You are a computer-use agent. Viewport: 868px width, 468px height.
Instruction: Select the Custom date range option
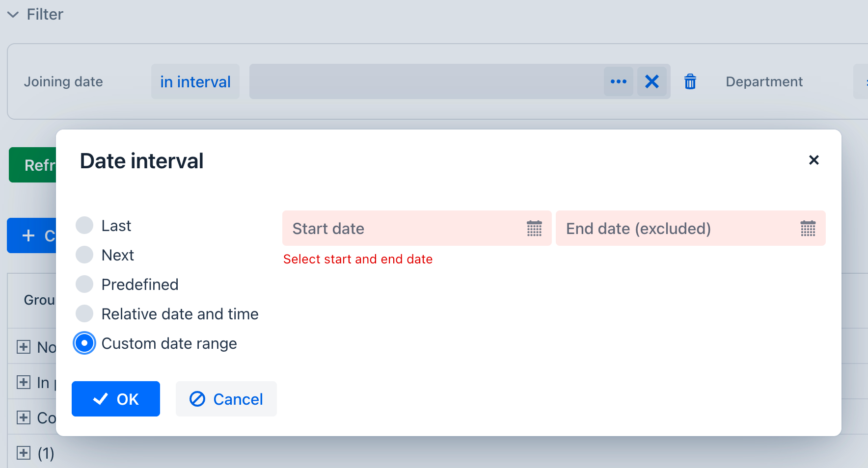84,343
